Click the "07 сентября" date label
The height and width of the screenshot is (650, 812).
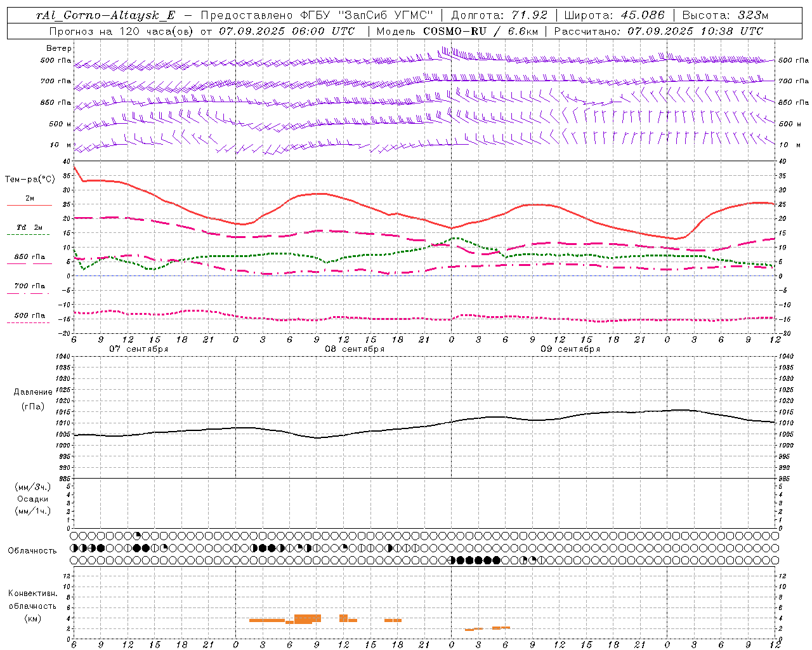[139, 349]
